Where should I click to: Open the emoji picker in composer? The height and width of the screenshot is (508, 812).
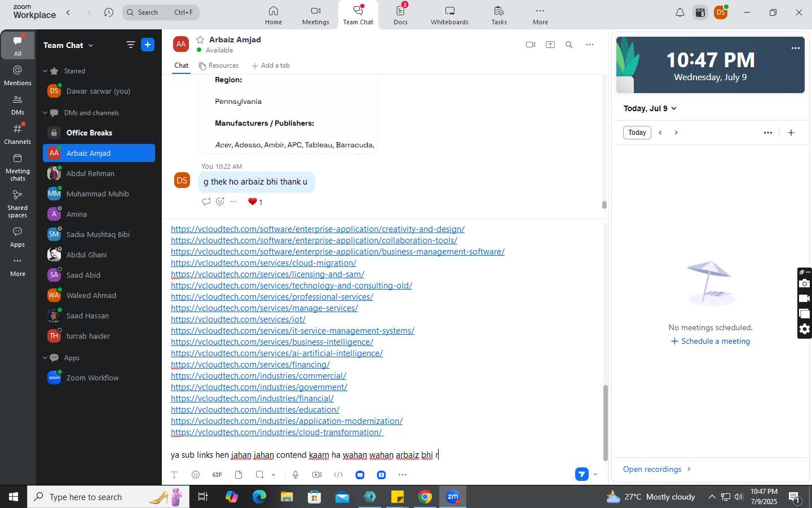tap(196, 475)
